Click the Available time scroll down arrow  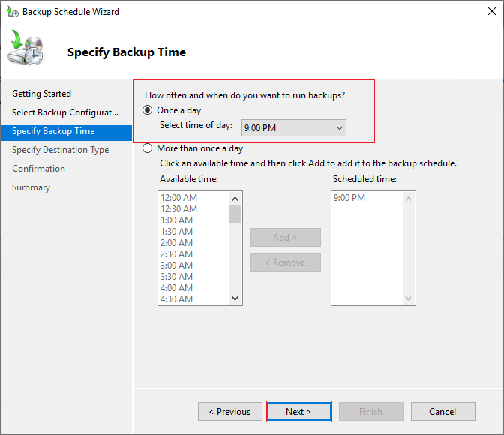(235, 298)
